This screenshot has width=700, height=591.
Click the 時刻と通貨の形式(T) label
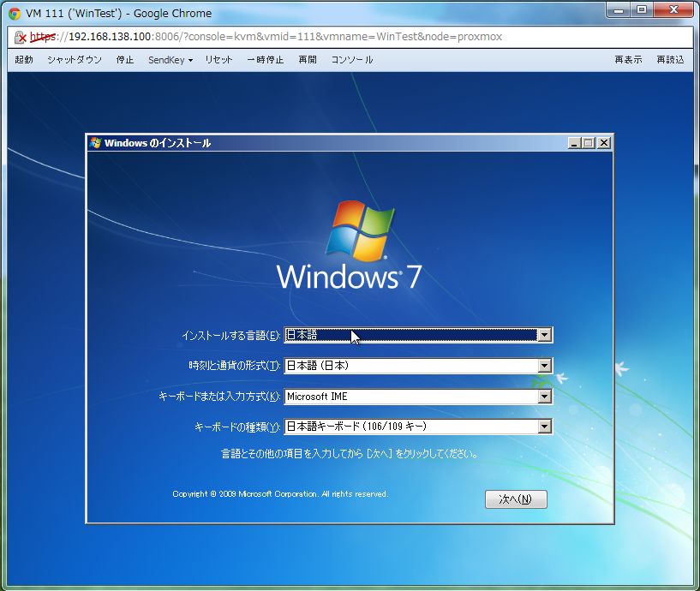coord(235,366)
